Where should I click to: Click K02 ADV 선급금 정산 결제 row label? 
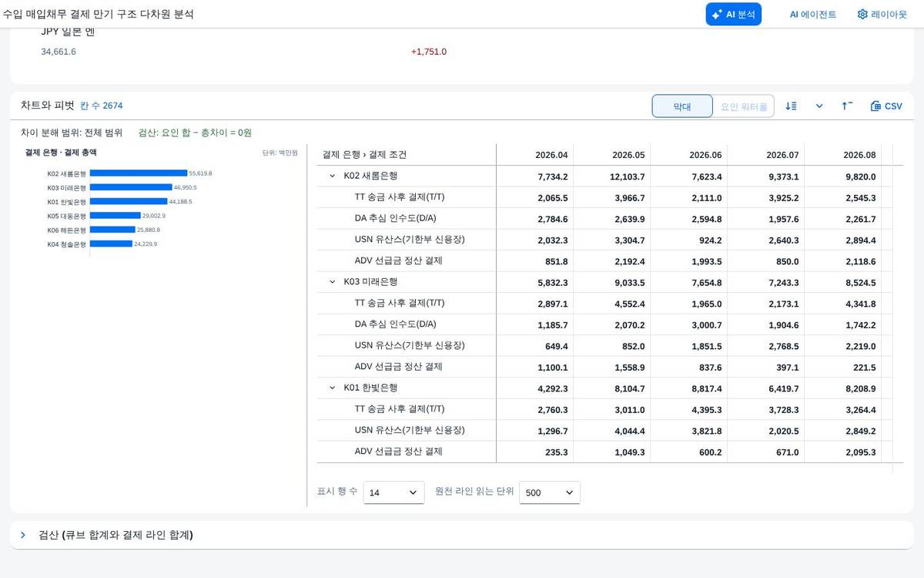pyautogui.click(x=399, y=260)
